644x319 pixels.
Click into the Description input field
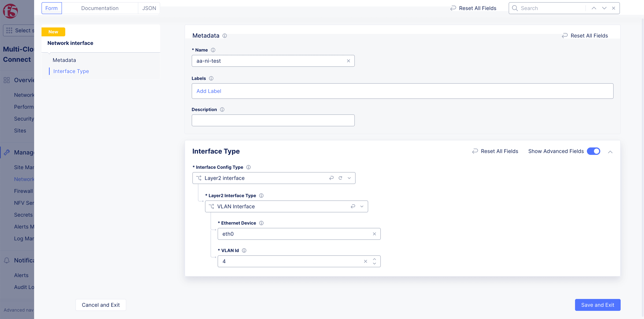pyautogui.click(x=273, y=120)
